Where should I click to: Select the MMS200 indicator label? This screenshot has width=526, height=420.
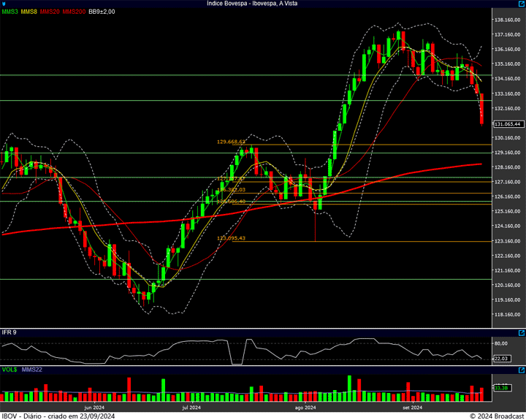[x=74, y=12]
